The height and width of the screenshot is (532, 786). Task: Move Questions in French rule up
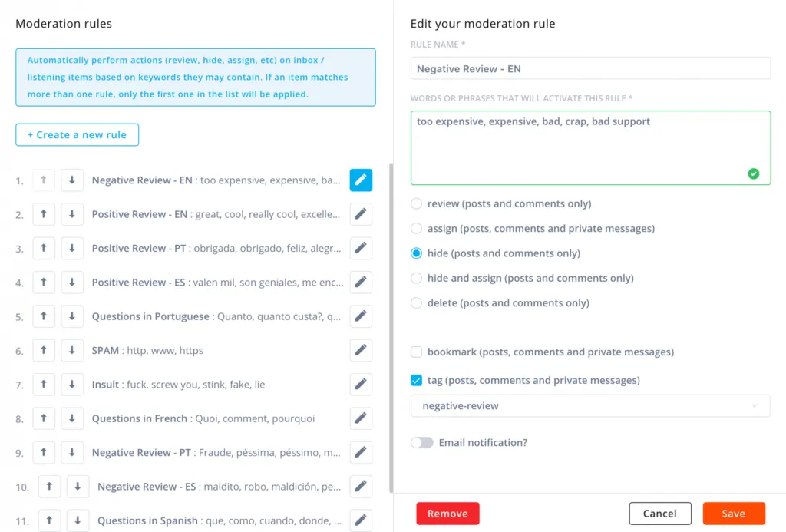(44, 419)
